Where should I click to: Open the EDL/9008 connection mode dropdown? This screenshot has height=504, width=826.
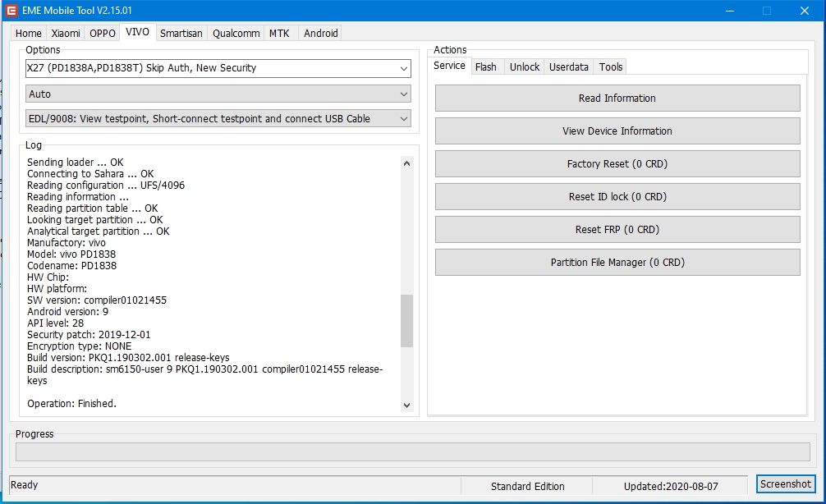pyautogui.click(x=218, y=118)
